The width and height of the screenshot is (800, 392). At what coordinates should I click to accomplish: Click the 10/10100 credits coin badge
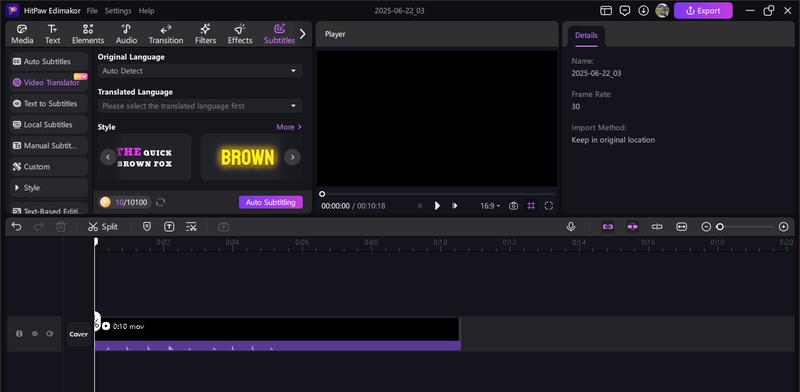pos(125,203)
